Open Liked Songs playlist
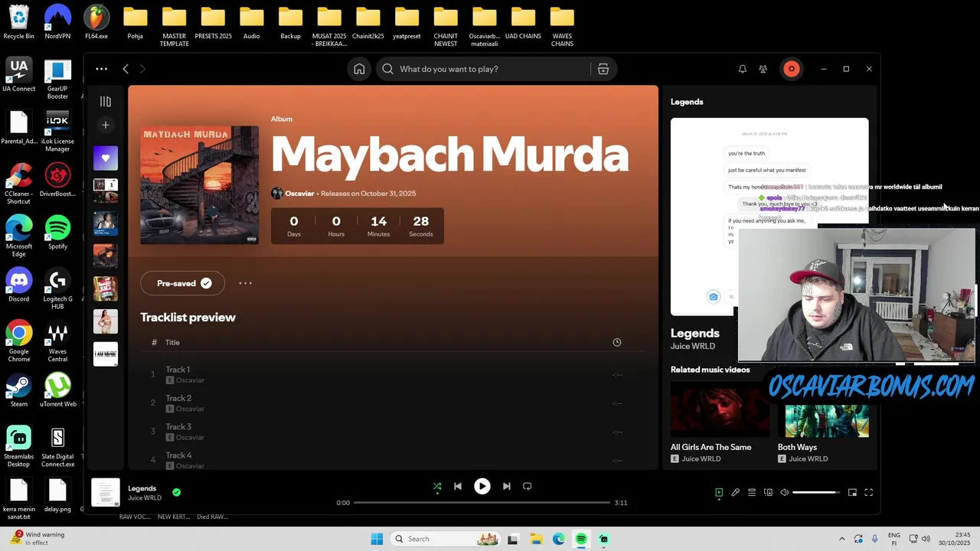Screen dimensions: 980x551 (106, 158)
